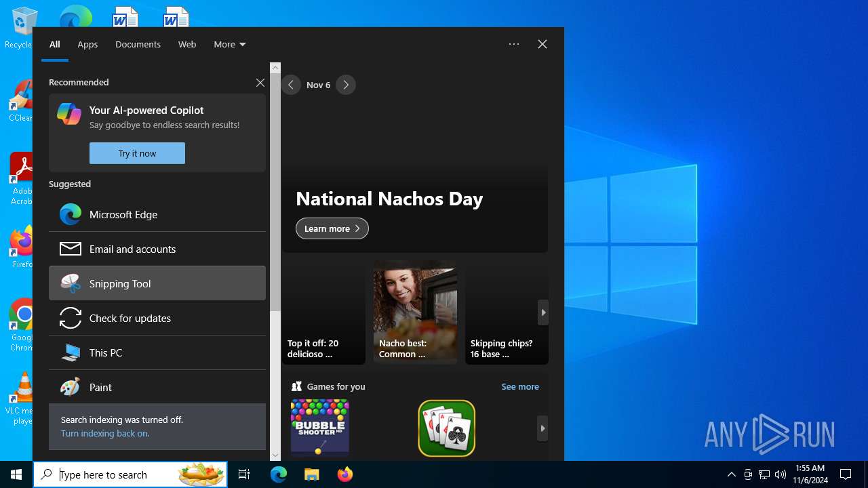Open the Solitaire cards game tile
The width and height of the screenshot is (868, 488).
446,428
